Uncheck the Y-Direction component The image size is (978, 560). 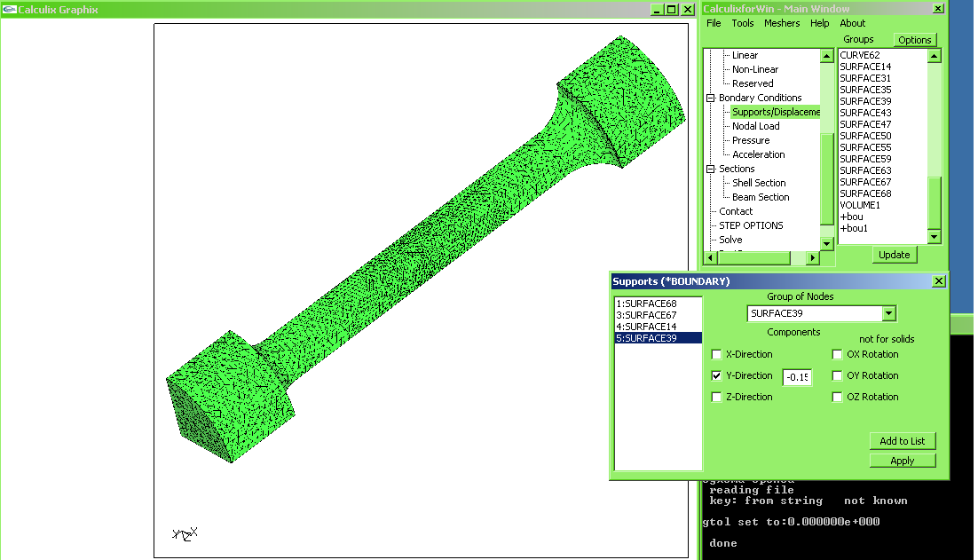coord(716,376)
